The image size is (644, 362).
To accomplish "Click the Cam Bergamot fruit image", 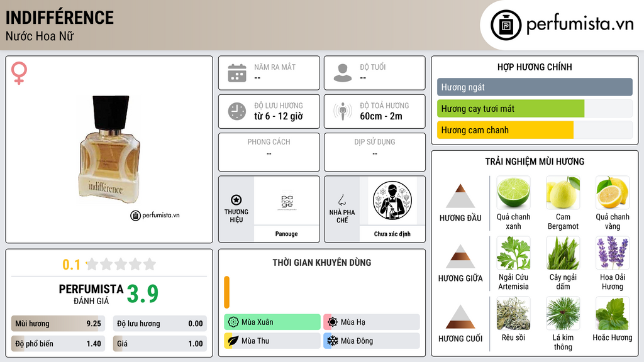I will click(563, 192).
